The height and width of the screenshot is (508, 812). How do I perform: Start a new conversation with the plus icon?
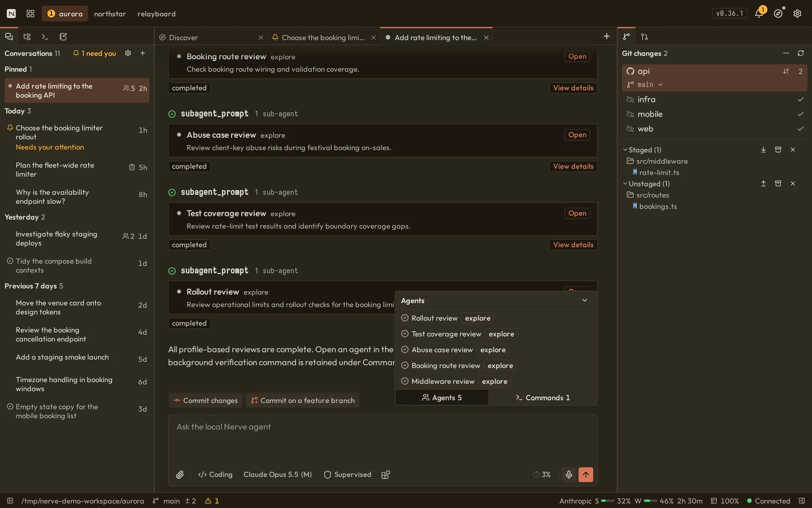(143, 53)
